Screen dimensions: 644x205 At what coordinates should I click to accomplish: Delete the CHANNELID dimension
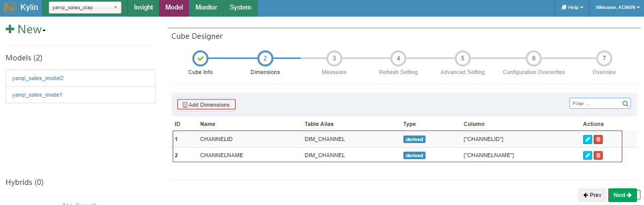click(x=598, y=140)
